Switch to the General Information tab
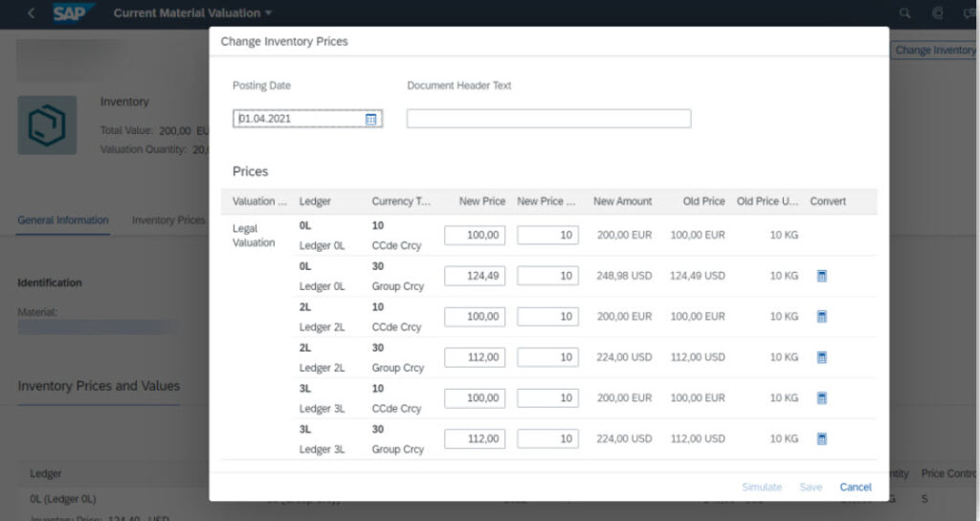 [x=63, y=220]
